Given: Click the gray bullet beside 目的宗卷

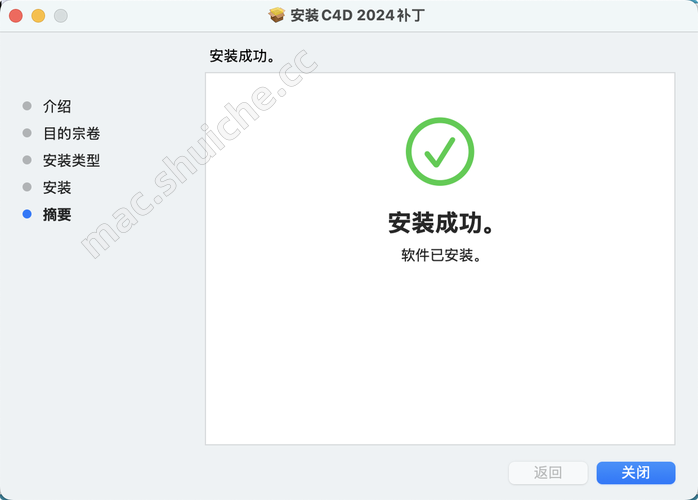Looking at the screenshot, I should click(27, 133).
